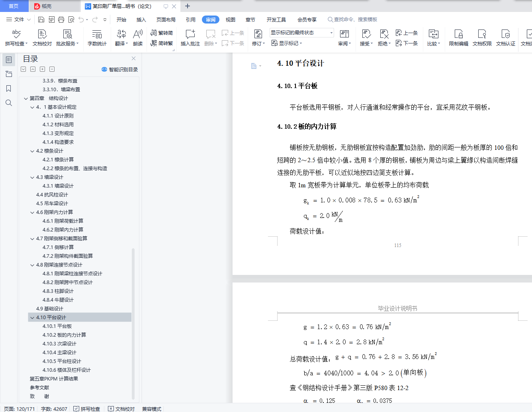The image size is (532, 412).
Task: Switch to the 页面布局 ribbon tab
Action: (x=166, y=20)
